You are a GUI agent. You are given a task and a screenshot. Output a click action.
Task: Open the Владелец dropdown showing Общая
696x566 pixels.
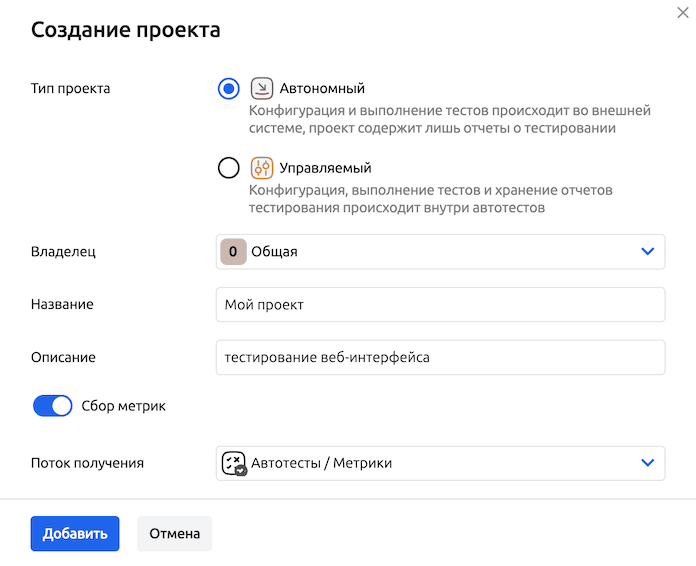[440, 252]
